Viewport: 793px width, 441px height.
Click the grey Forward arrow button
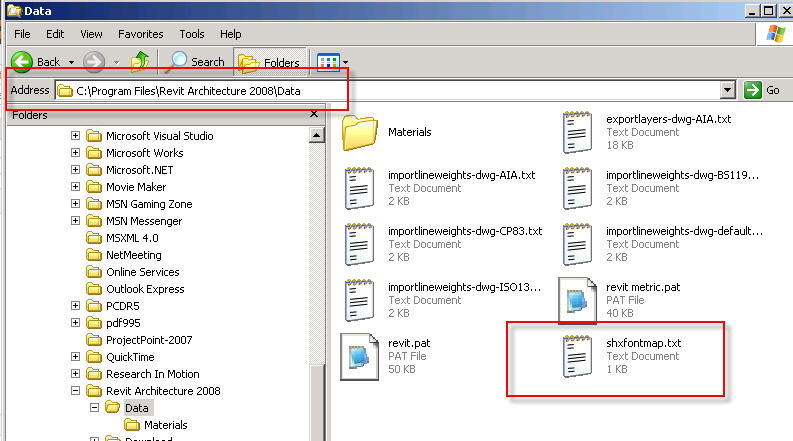click(94, 62)
